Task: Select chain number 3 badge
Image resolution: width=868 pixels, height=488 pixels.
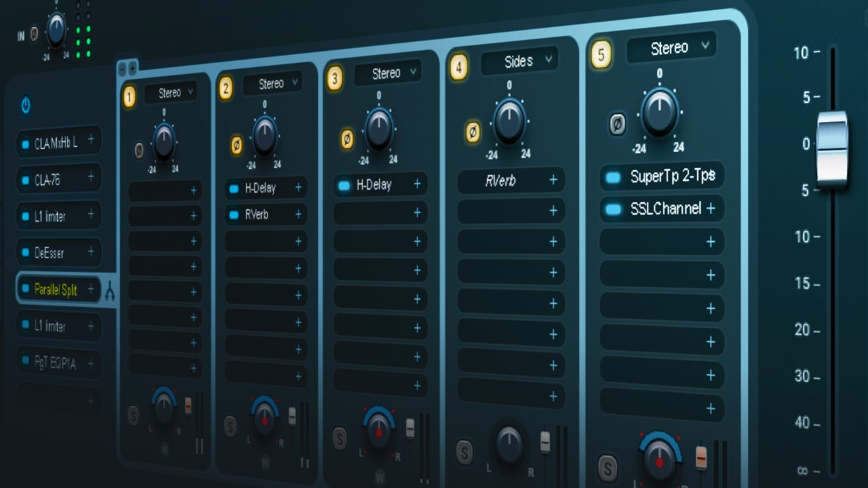Action: tap(334, 78)
